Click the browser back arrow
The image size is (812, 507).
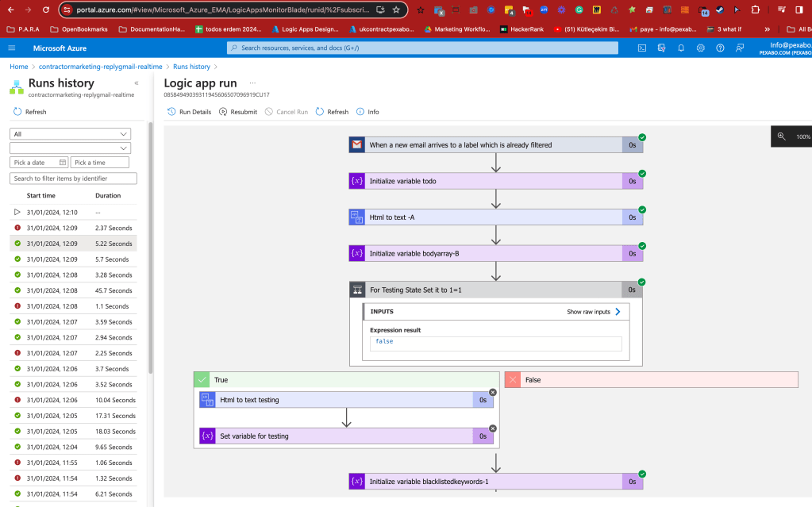(x=11, y=10)
